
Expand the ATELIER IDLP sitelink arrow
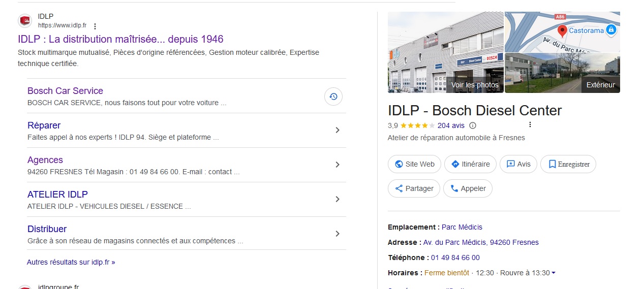click(x=337, y=199)
